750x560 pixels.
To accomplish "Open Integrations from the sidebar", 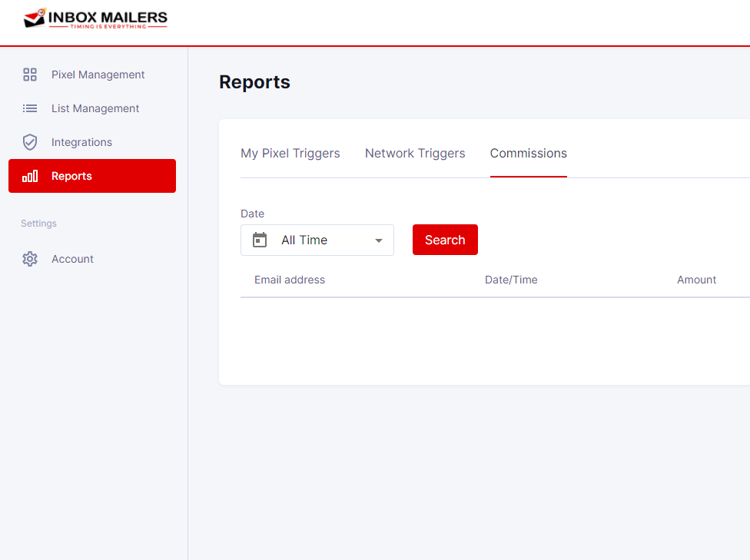I will coord(81,142).
